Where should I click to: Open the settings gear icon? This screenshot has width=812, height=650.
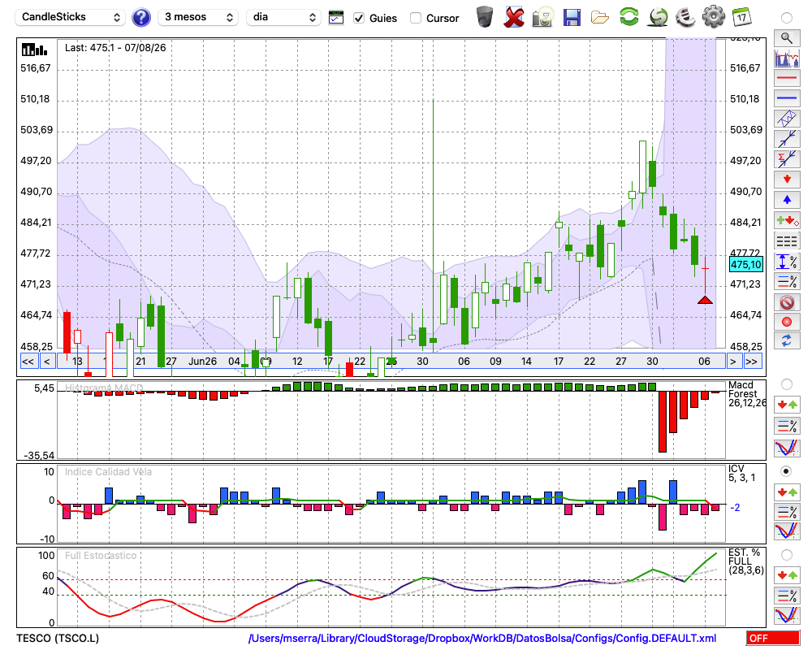[713, 17]
